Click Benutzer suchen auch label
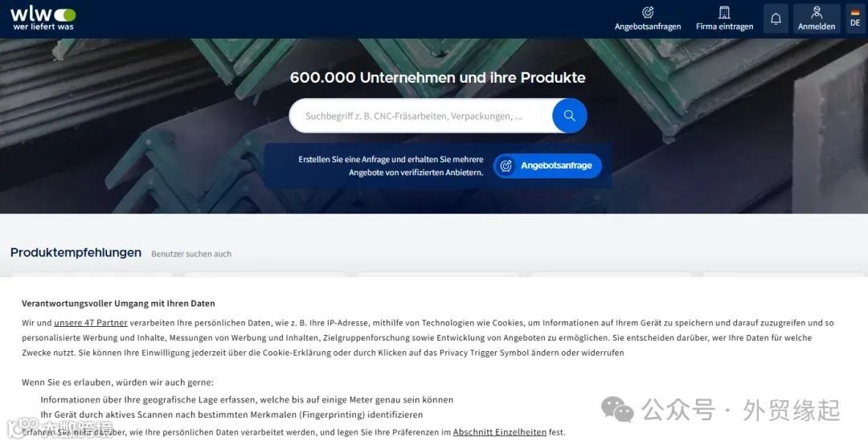Image resolution: width=868 pixels, height=445 pixels. 191,254
